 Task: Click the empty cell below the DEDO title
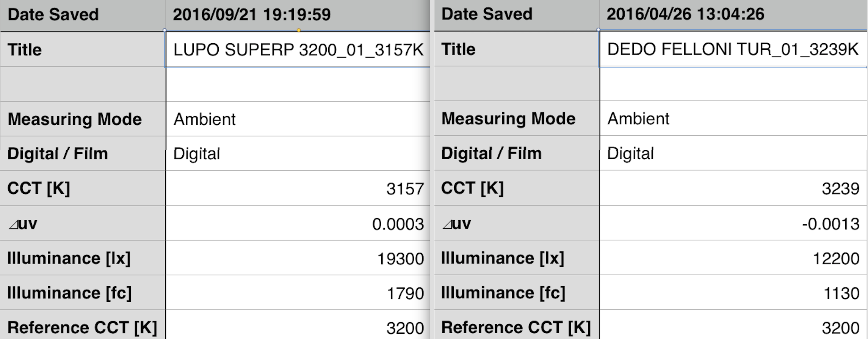[732, 84]
